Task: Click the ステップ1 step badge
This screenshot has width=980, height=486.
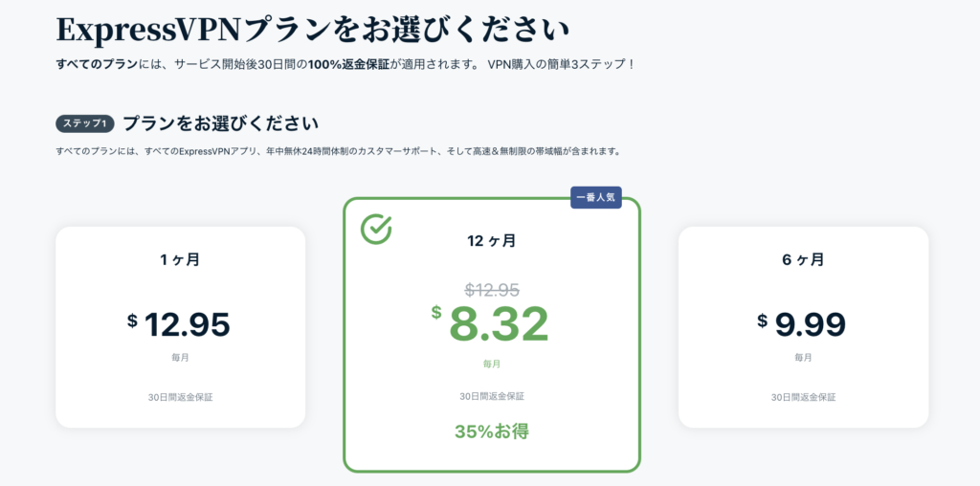Action: coord(85,123)
